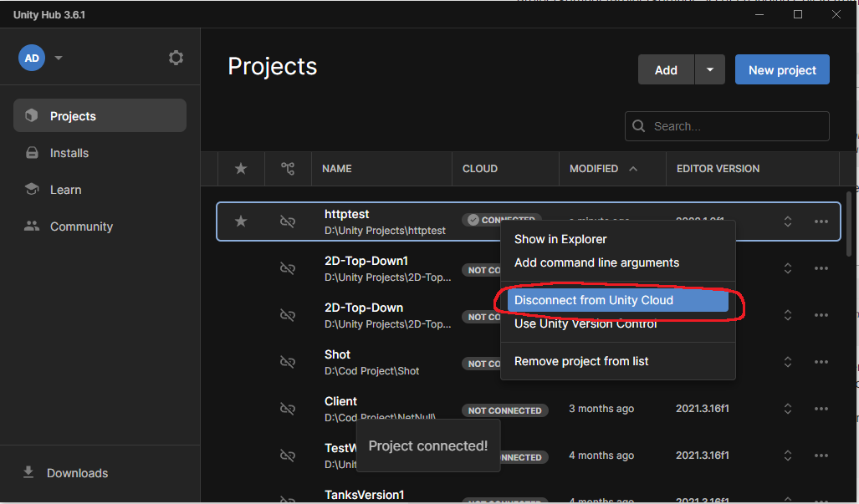859x504 pixels.
Task: Star the 2D-Top-Down1 project
Action: (x=240, y=268)
